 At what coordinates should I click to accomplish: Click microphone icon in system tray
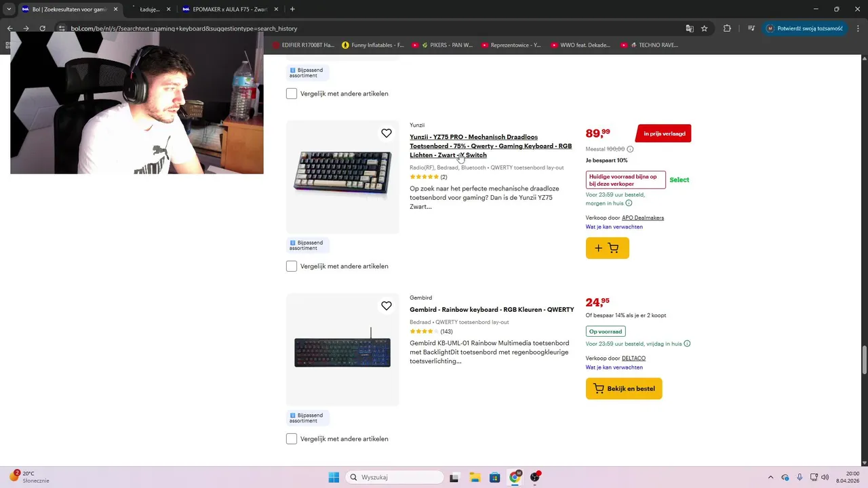click(800, 477)
